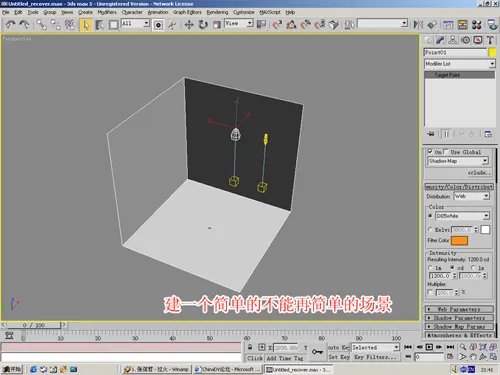Toggle the Angle Snap button

coord(291,24)
